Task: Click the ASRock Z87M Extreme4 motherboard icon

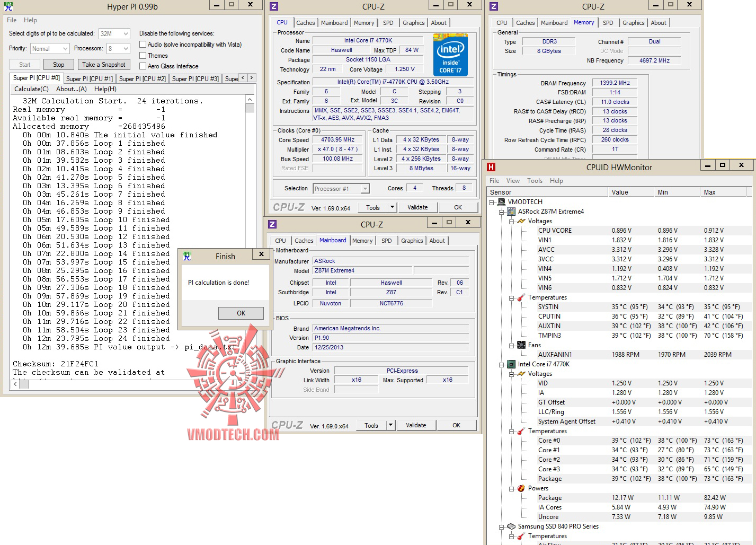Action: (x=511, y=212)
